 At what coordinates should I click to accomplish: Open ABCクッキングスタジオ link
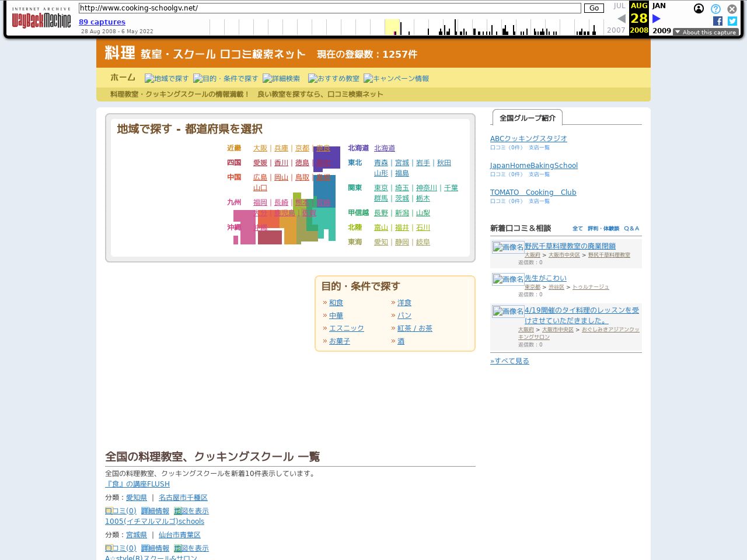(528, 139)
